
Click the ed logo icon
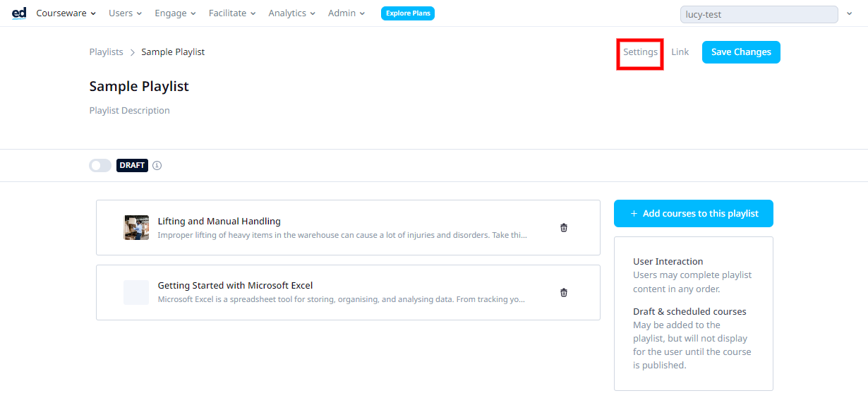19,13
